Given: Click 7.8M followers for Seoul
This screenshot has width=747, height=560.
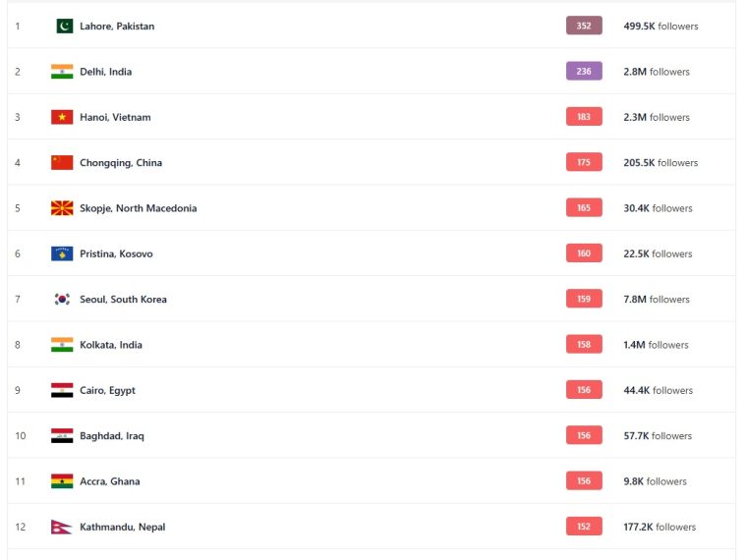Looking at the screenshot, I should (x=657, y=299).
